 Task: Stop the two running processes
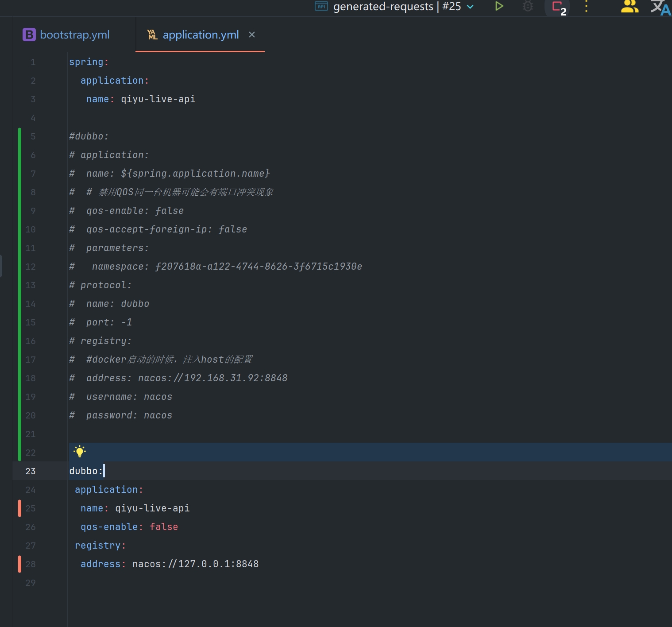point(557,6)
